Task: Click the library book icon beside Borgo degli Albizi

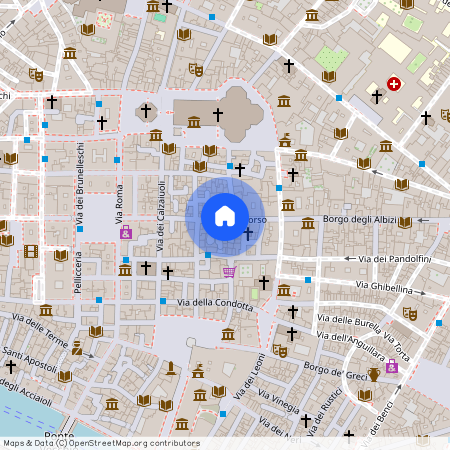Action: (x=405, y=222)
